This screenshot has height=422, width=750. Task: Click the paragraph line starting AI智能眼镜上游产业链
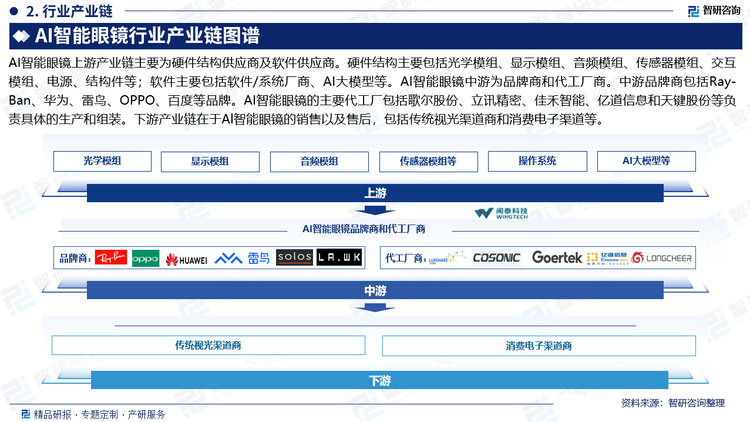372,63
